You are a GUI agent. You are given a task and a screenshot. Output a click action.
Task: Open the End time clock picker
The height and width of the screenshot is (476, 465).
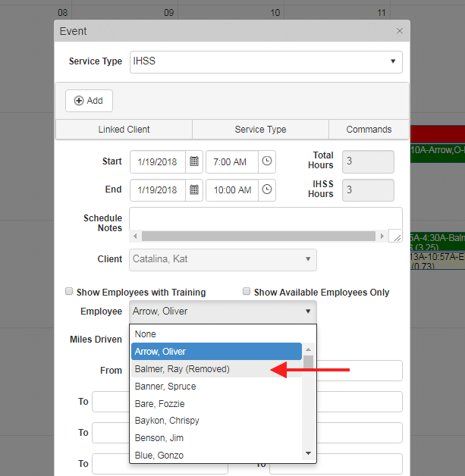pyautogui.click(x=266, y=190)
